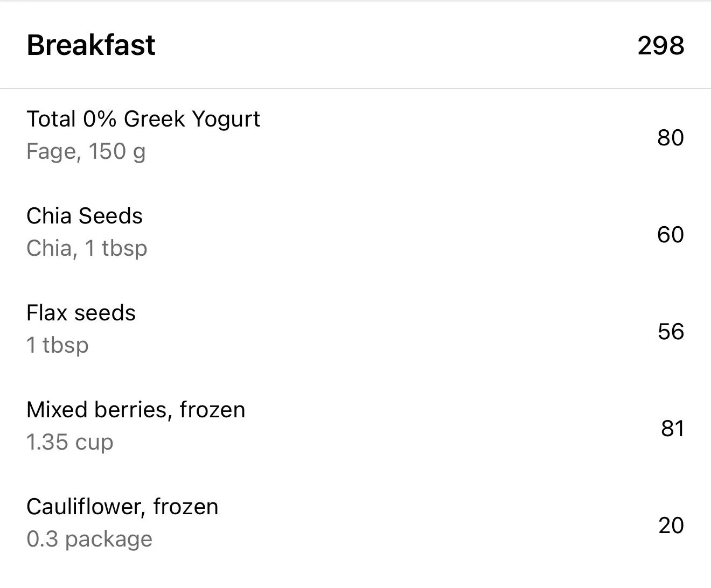Tap the 1 tbsp serving under Flax seeds
The height and width of the screenshot is (588, 711).
(58, 345)
